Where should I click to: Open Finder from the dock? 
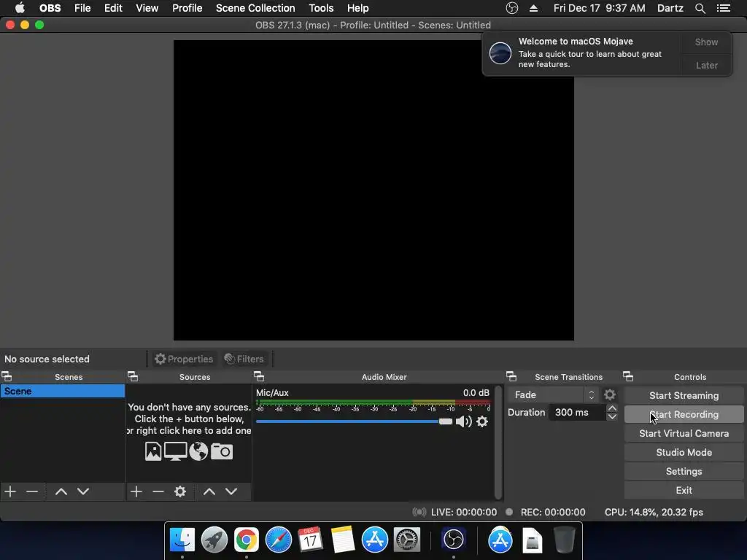tap(182, 540)
